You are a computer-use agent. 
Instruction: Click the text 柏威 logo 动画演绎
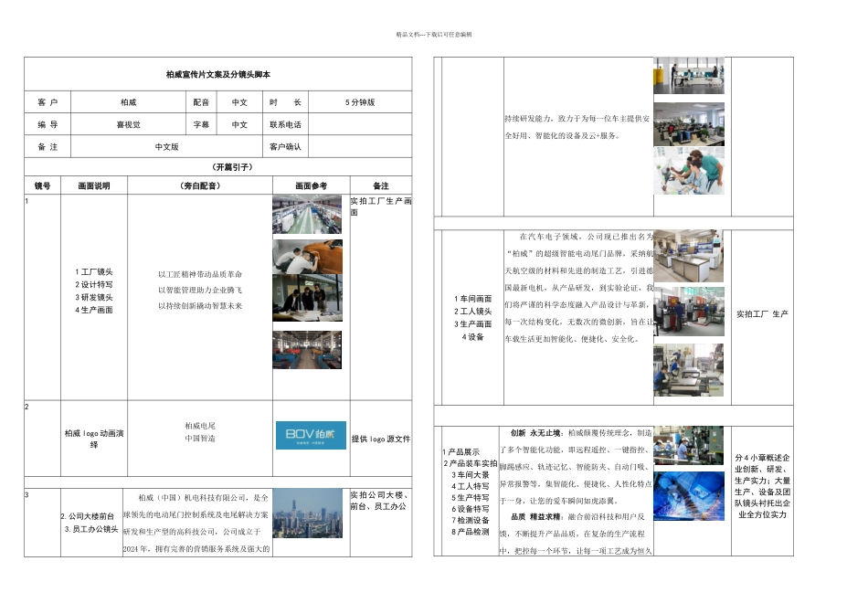pos(94,439)
